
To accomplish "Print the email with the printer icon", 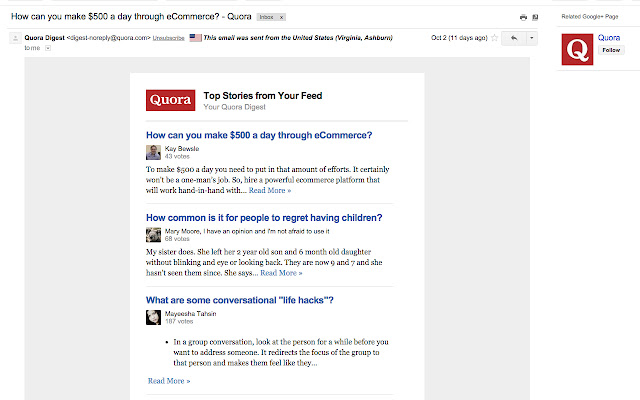I will (x=523, y=17).
